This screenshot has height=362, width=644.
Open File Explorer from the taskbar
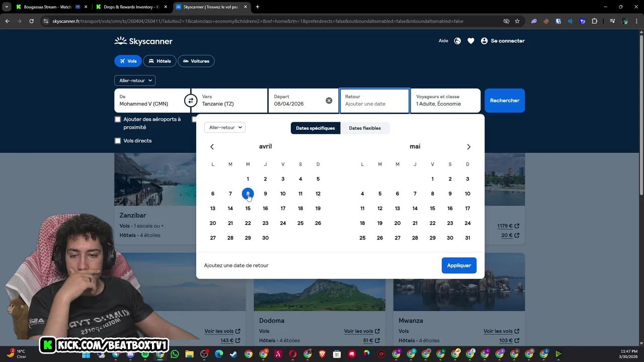pos(189,354)
